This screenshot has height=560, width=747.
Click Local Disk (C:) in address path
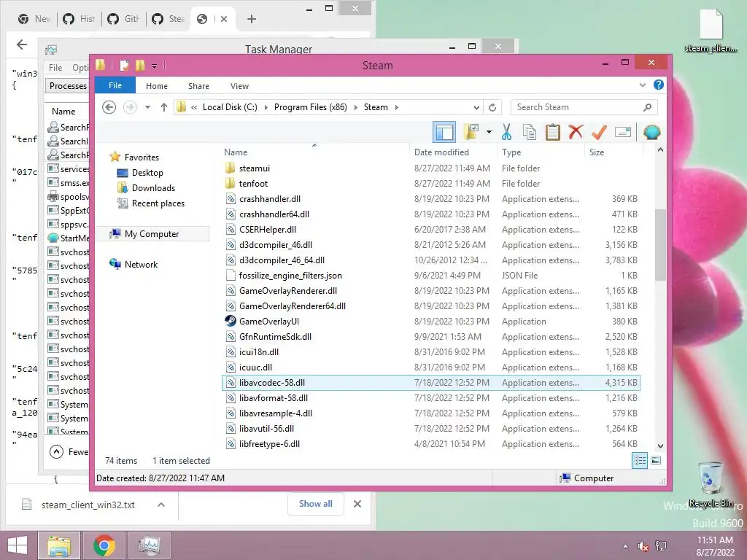point(230,107)
